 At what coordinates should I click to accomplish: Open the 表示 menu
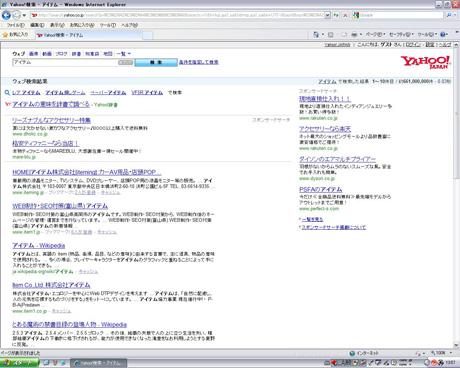pos(57,25)
